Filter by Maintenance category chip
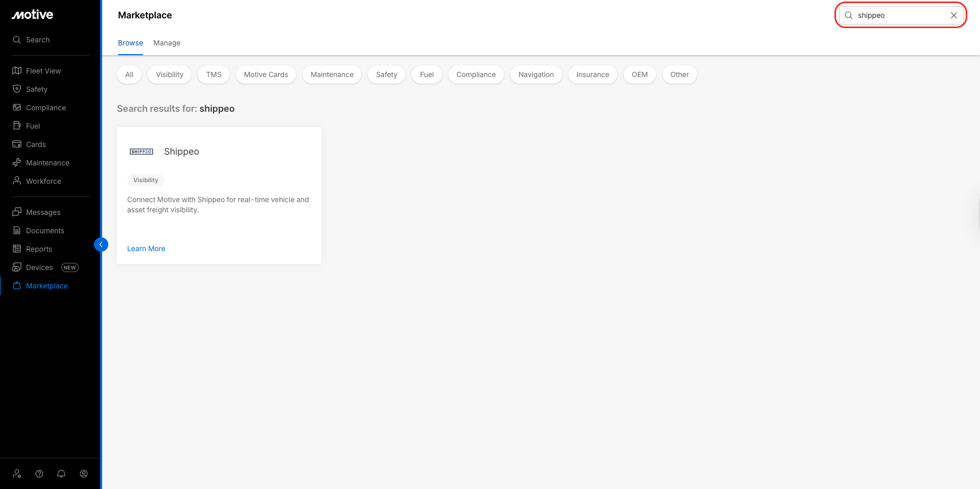Viewport: 980px width, 489px height. (x=332, y=75)
